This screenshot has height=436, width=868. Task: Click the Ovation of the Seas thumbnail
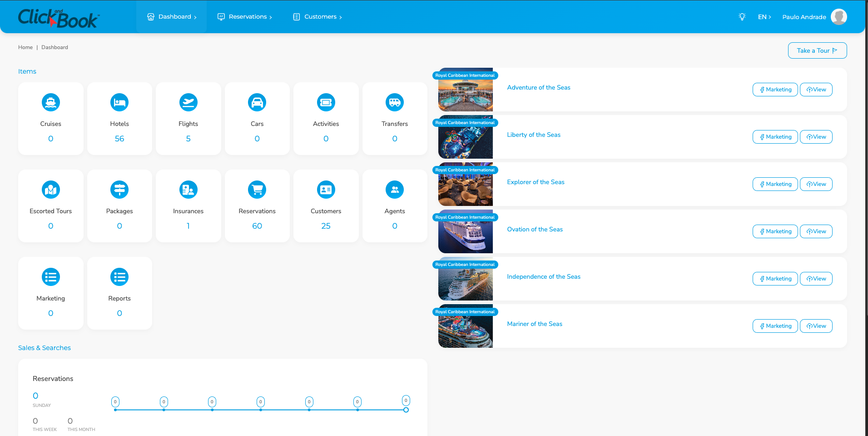(x=465, y=231)
